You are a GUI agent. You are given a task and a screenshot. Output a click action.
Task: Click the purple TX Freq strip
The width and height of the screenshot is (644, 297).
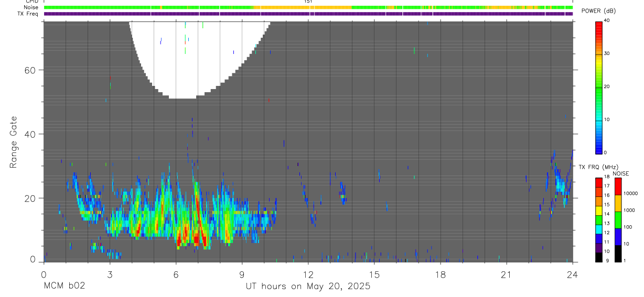[308, 14]
